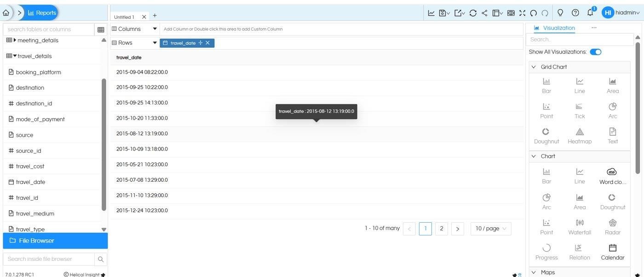Screen dimensions: 644x277
Task: Expand the Maps section
Action: click(534, 272)
